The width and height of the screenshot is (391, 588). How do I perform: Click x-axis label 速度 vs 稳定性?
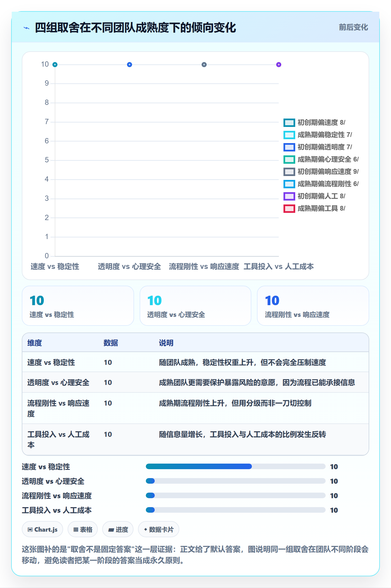click(55, 266)
